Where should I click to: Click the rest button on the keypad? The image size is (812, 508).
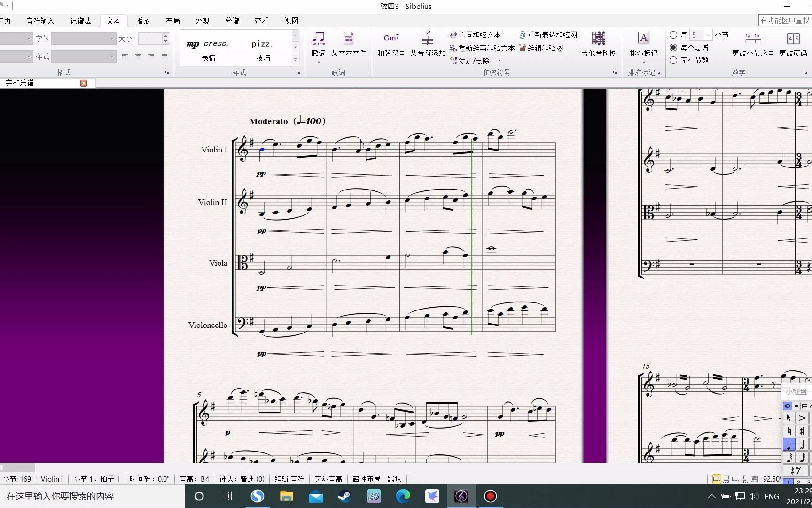point(796,470)
